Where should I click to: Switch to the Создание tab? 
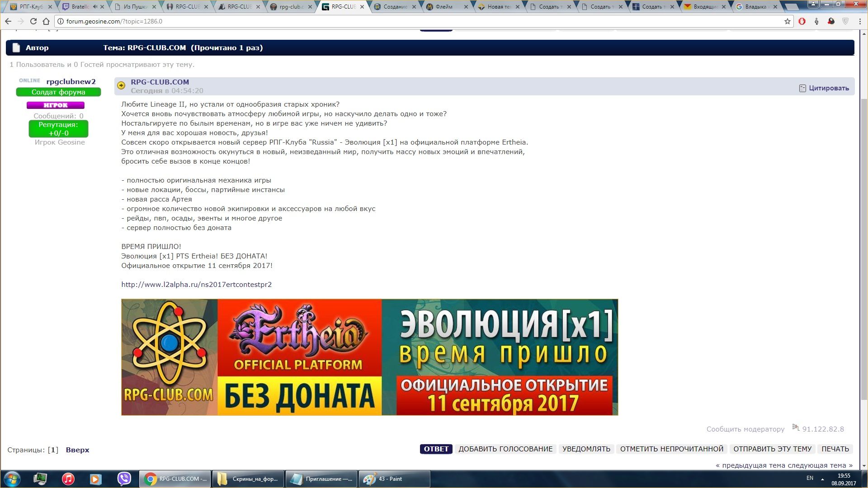(395, 7)
